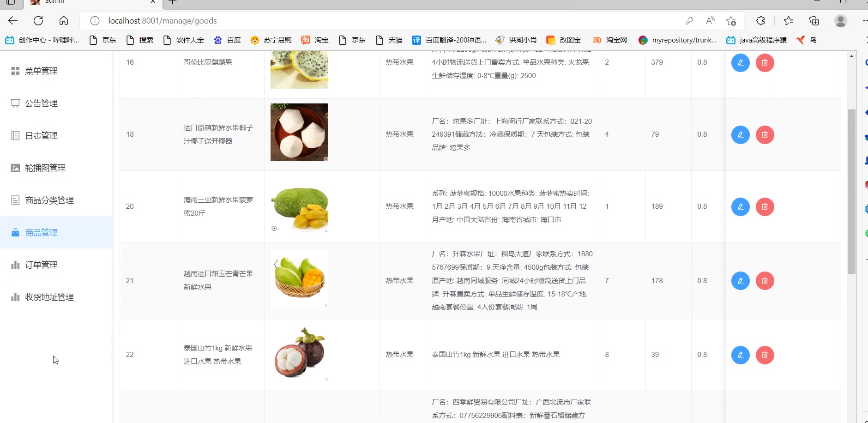This screenshot has width=868, height=423.
Task: Reload the page with refresh icon
Action: coord(38,20)
